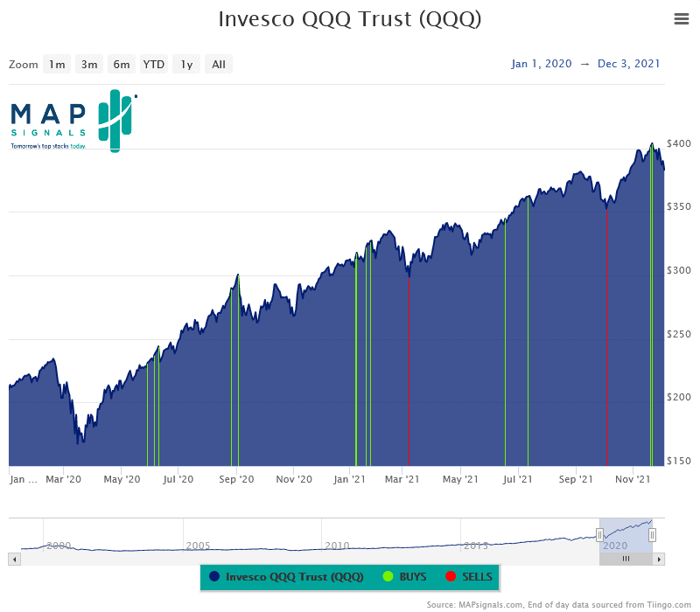Set zoom range to 1m
The width and height of the screenshot is (700, 612).
tap(57, 64)
